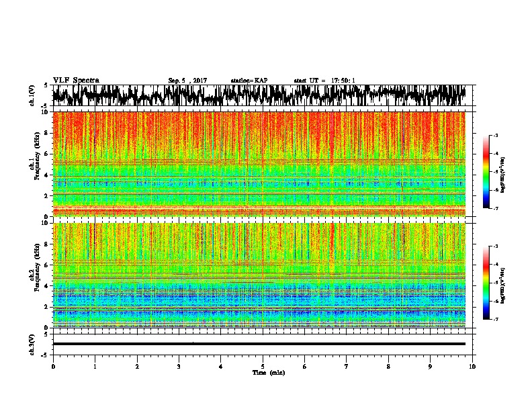The image size is (532, 411).
Task: Click the '-7' label on ch.2 color bar
Action: 495,320
